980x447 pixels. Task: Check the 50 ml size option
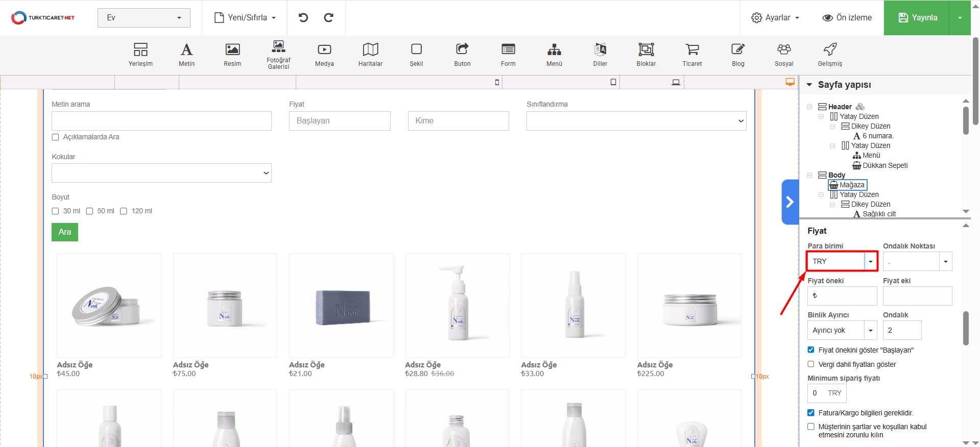(x=90, y=211)
